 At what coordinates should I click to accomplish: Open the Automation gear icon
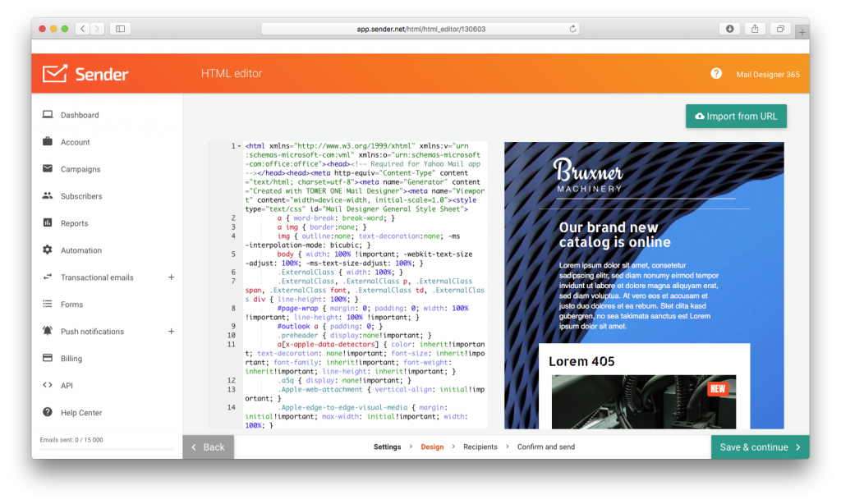48,250
